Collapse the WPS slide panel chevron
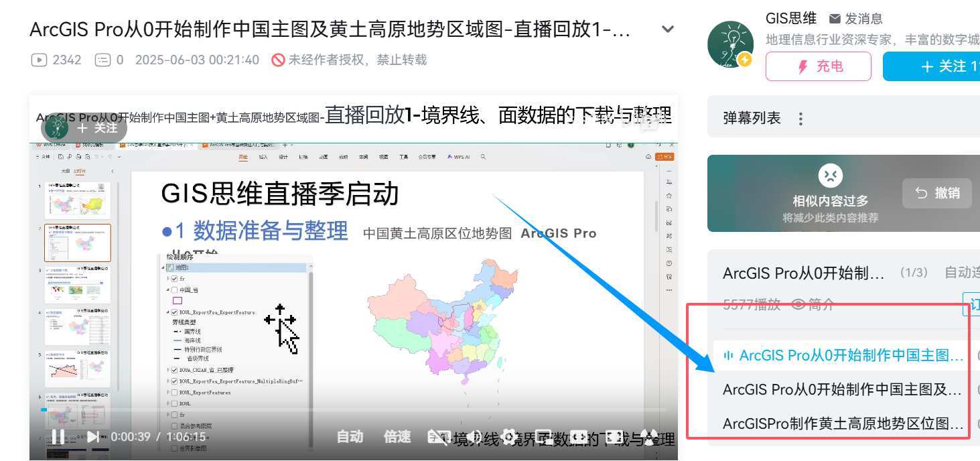Screen dimensions: 980x461 (113, 171)
